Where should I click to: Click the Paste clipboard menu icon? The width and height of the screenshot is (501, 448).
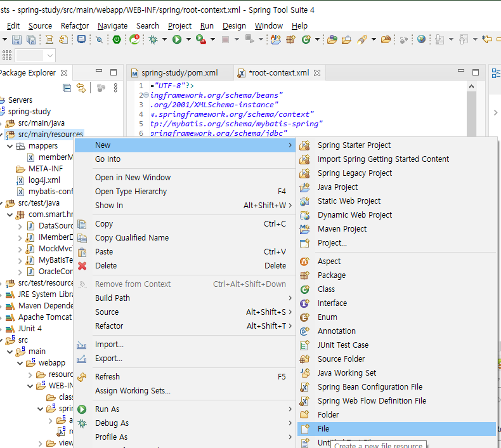[82, 252]
